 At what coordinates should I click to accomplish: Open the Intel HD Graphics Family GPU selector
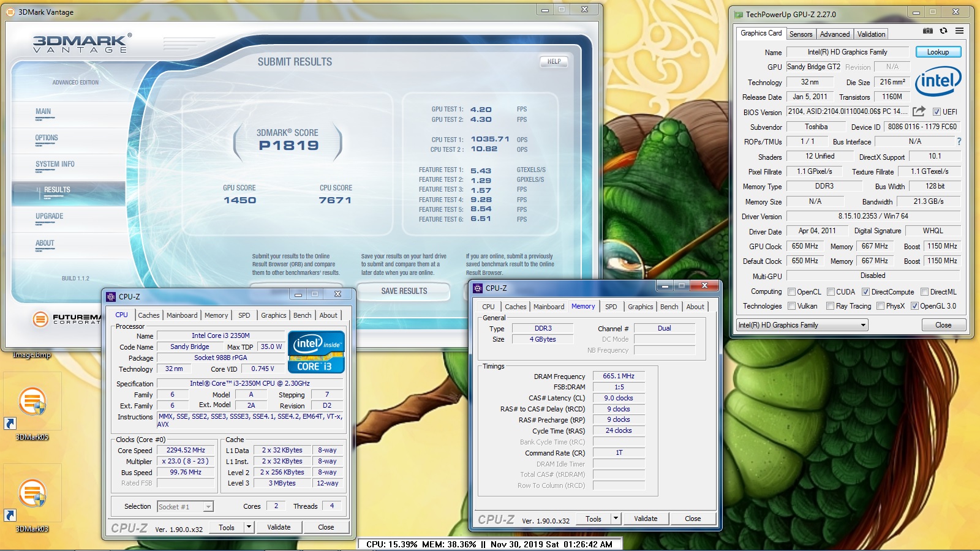[x=802, y=325]
